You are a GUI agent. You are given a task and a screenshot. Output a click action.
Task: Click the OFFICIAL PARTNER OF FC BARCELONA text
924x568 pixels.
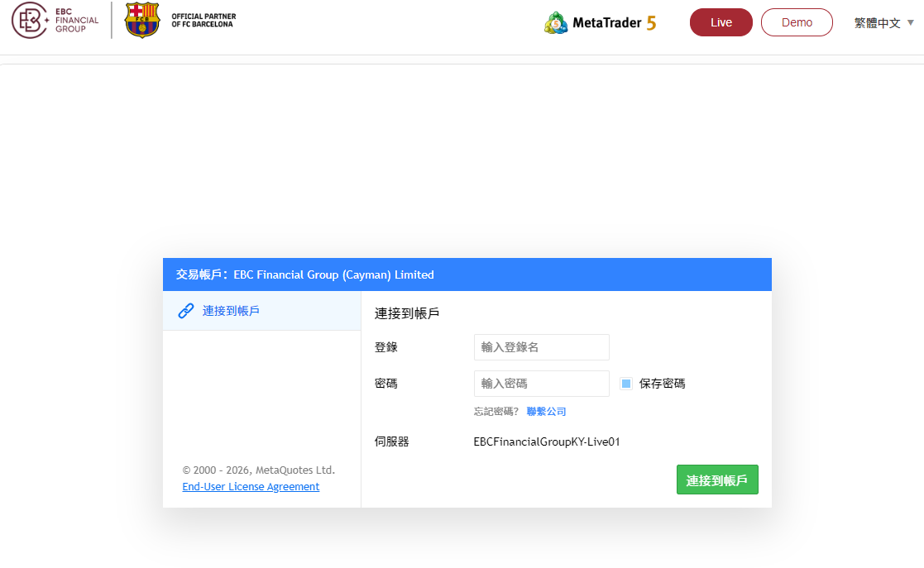coord(204,18)
